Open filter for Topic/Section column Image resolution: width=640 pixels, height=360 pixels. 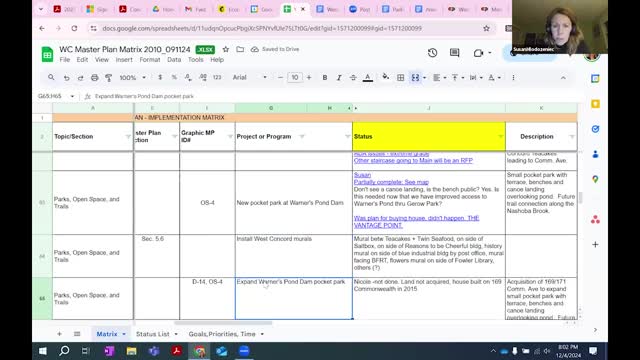point(128,136)
